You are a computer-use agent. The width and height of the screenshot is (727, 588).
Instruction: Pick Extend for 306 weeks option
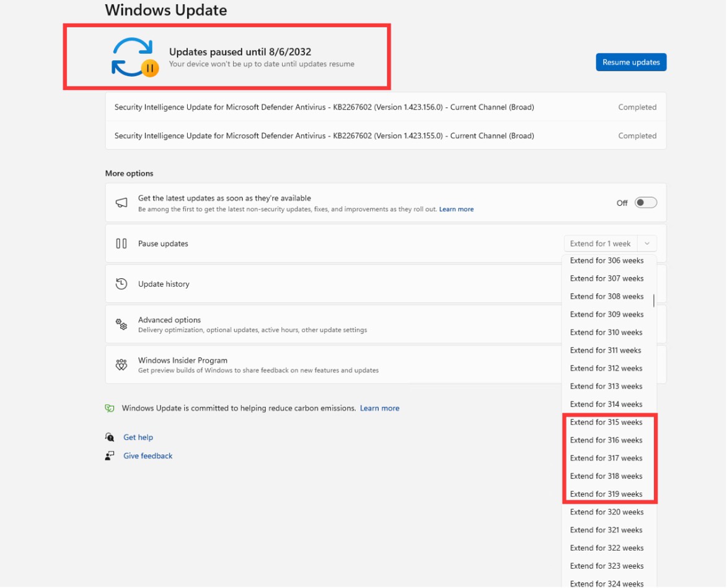pos(606,260)
